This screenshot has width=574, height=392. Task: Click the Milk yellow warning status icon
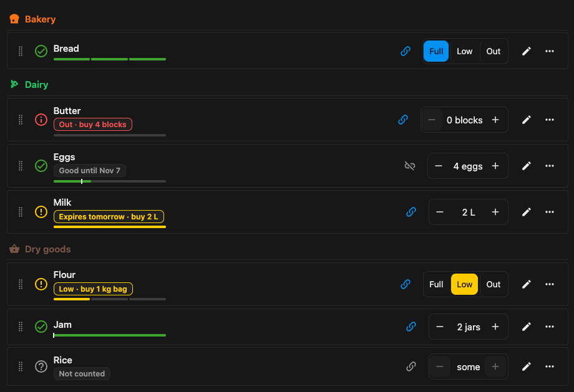[41, 212]
